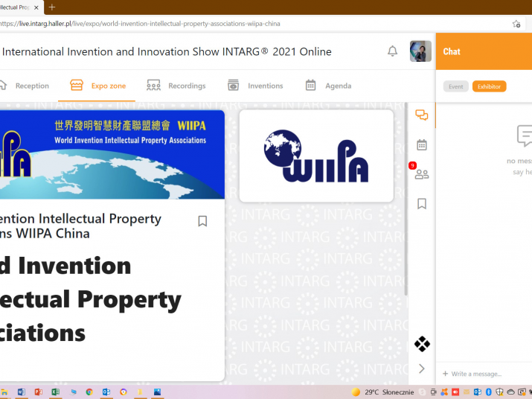Open the bookmarks sidebar icon
The image size is (532, 399).
(422, 203)
